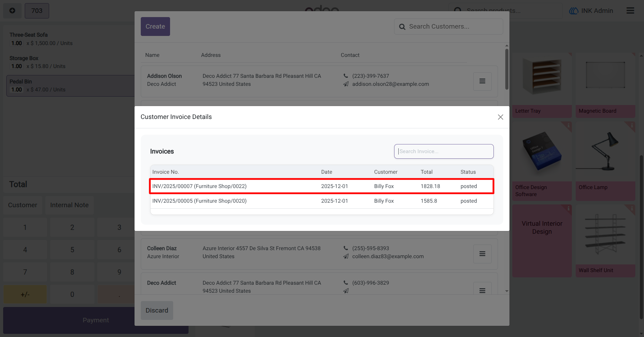
Task: Click phone icon beside (223)-399-7637
Action: 346,76
